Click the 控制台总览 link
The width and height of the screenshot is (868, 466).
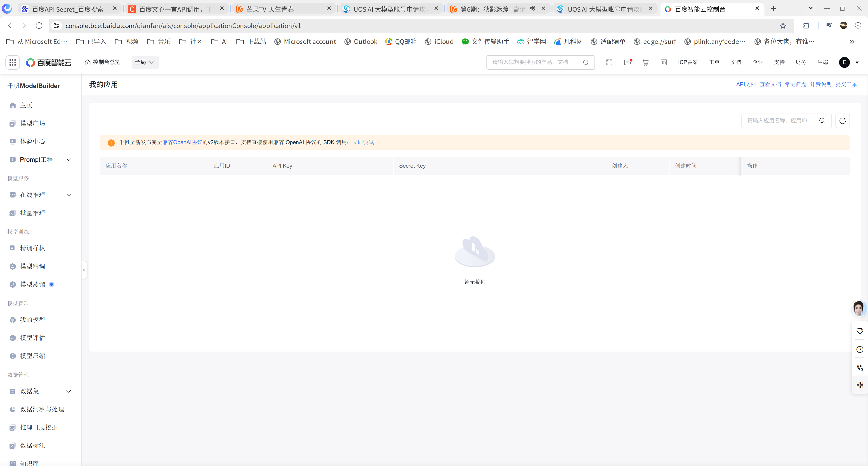tap(102, 62)
